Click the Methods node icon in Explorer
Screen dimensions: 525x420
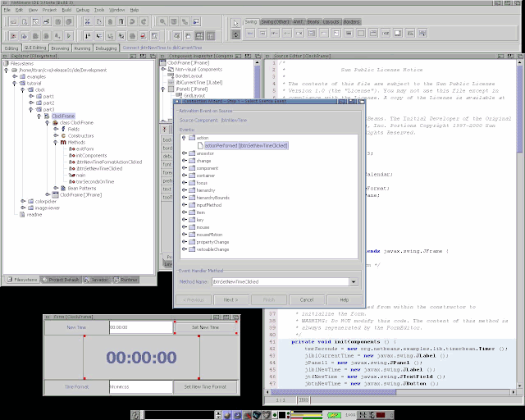click(64, 142)
